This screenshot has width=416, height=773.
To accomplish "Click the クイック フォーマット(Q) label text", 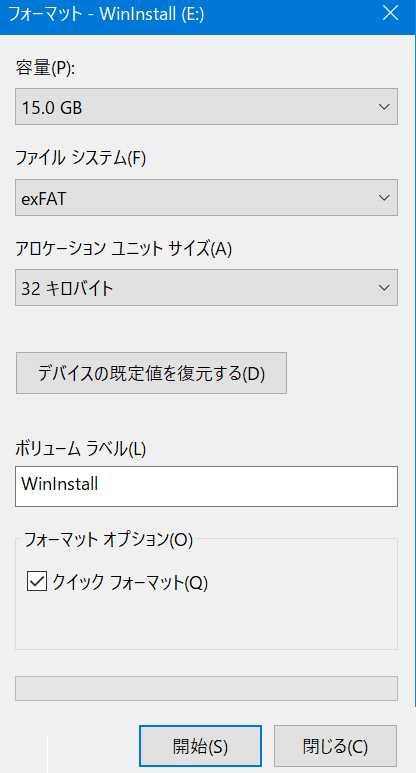I will click(130, 583).
